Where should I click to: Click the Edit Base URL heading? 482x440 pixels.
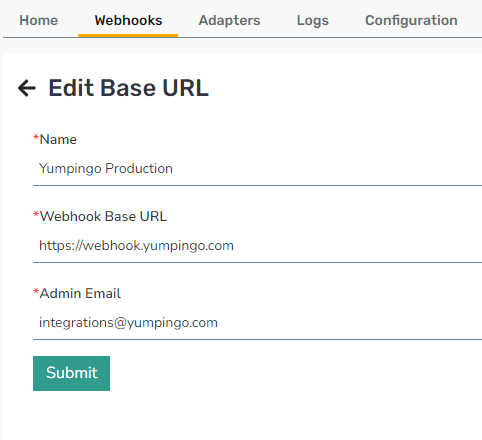click(129, 88)
